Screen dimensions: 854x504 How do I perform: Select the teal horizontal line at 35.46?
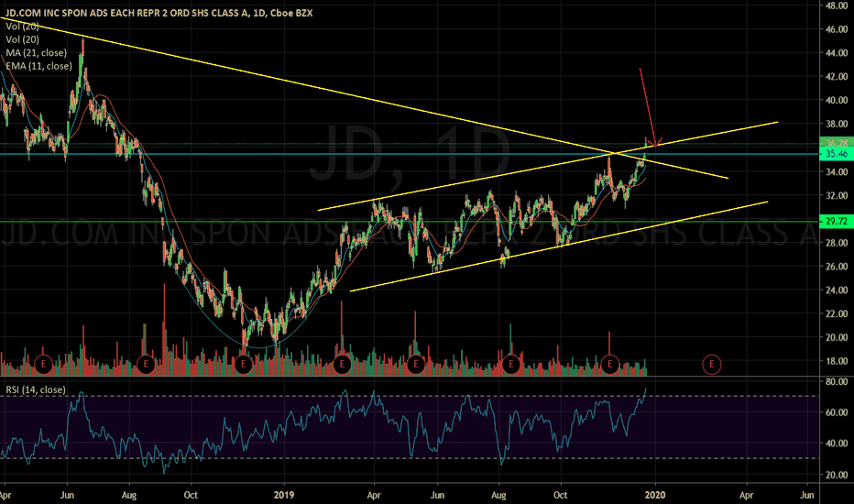(x=410, y=154)
